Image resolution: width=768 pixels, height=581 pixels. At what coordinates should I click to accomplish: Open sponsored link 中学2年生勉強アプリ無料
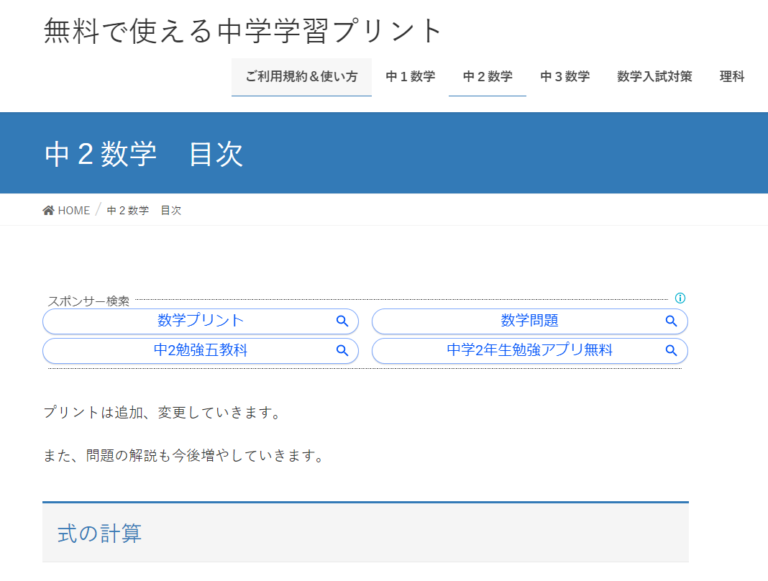pyautogui.click(x=529, y=350)
